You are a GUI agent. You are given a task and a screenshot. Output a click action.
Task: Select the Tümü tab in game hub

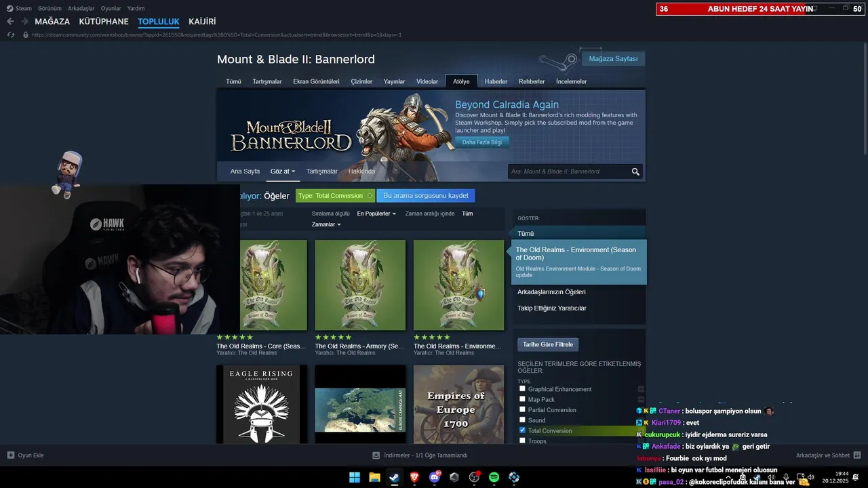click(233, 81)
